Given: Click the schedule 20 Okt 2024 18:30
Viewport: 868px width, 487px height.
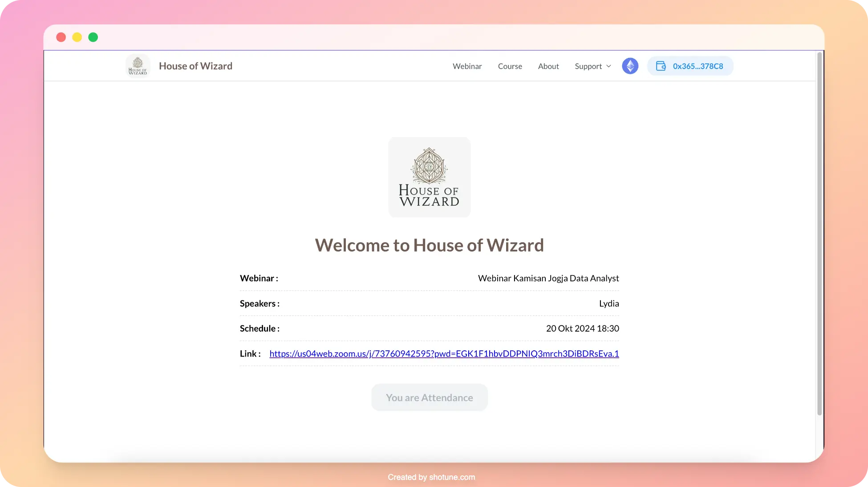Looking at the screenshot, I should pos(582,329).
